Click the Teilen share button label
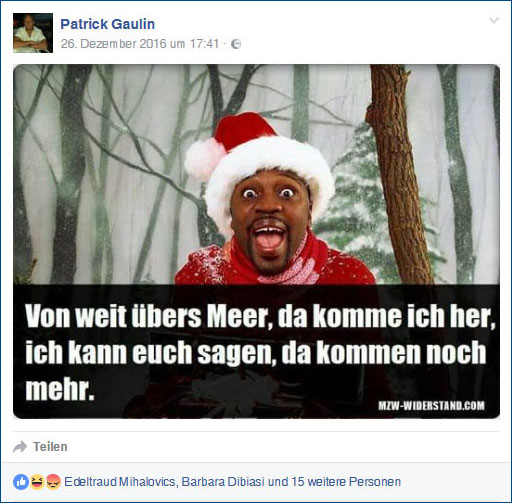This screenshot has height=503, width=512. (50, 447)
